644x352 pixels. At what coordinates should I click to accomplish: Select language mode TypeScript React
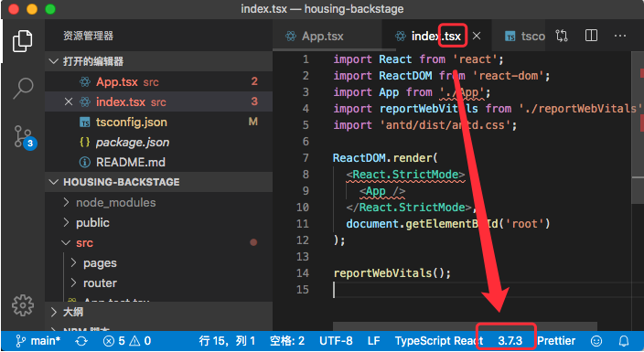pos(439,341)
